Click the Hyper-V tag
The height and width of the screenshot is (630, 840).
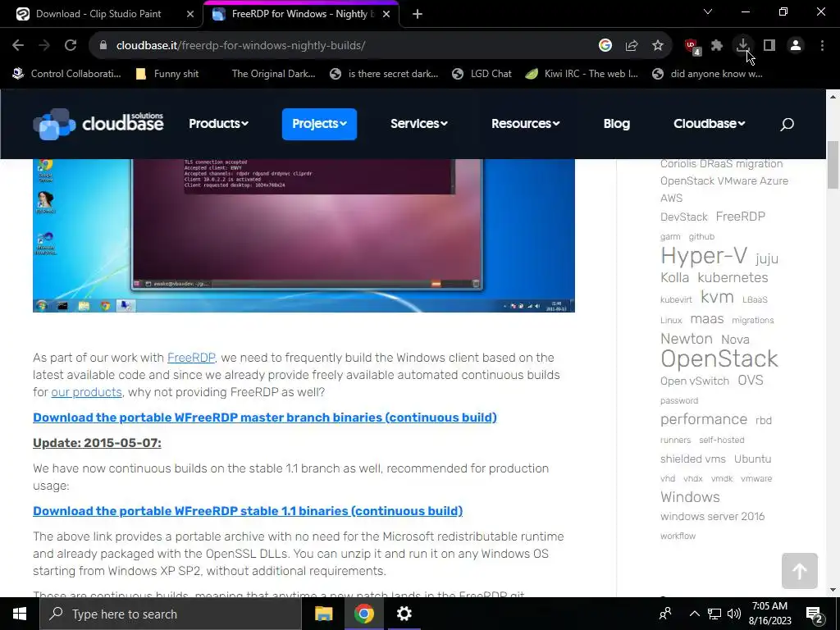click(703, 256)
